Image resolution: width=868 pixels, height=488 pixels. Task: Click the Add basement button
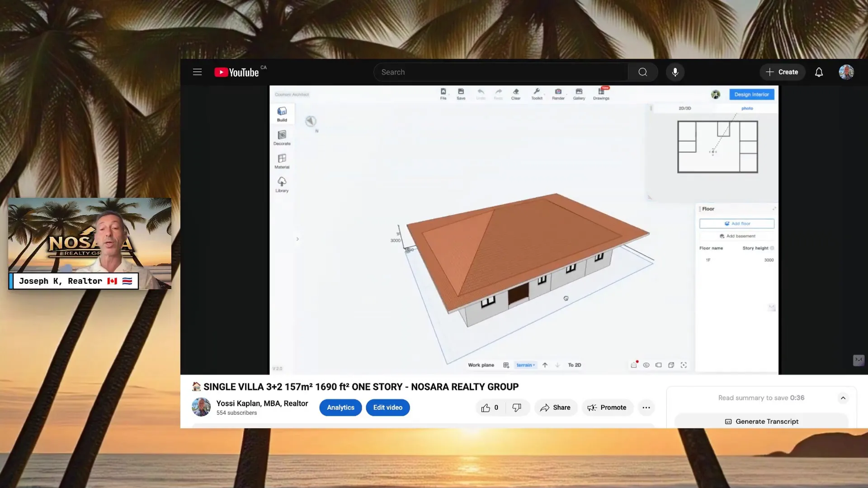(737, 236)
